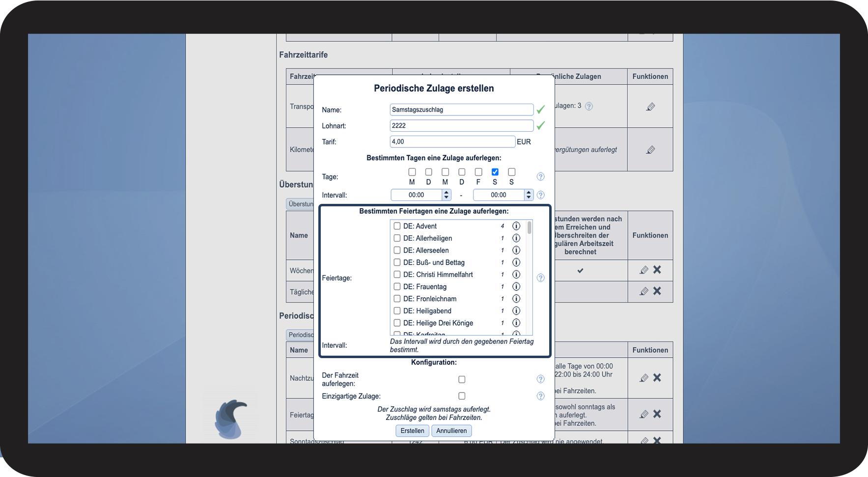Click the Name field with Samstagszuschlag
868x477 pixels.
click(x=462, y=110)
